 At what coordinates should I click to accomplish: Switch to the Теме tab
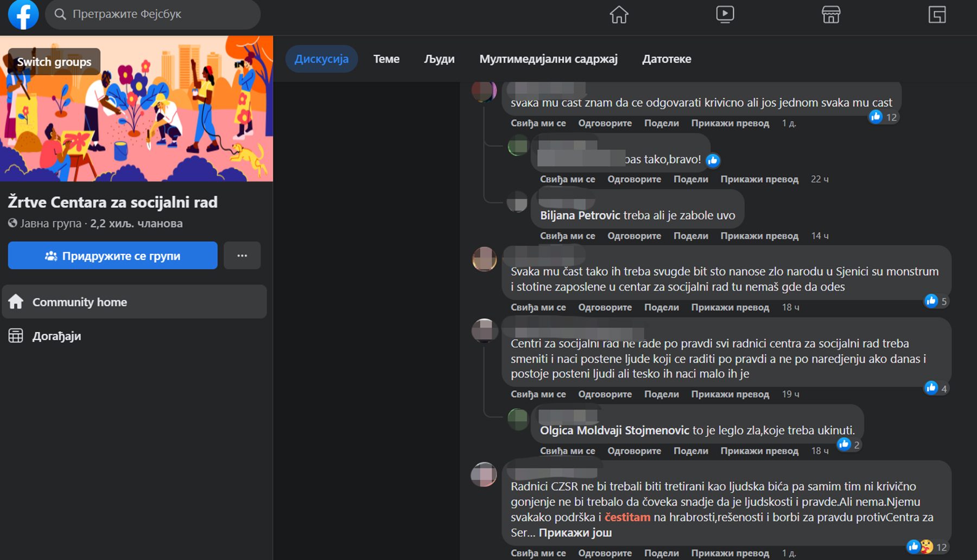(x=386, y=59)
